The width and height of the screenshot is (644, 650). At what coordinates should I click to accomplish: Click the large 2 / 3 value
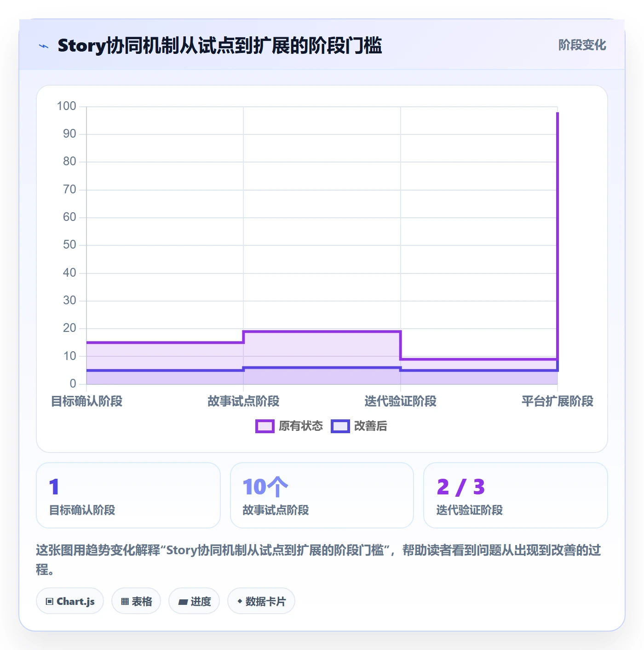click(x=461, y=487)
